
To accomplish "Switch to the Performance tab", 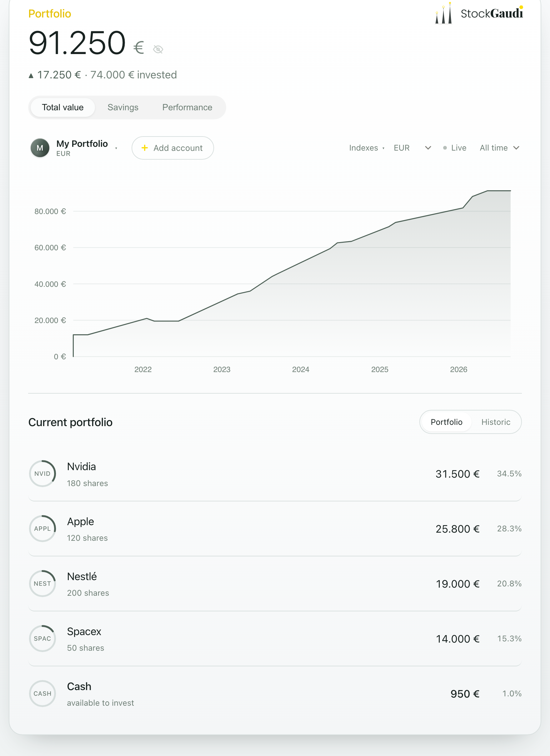I will click(187, 107).
